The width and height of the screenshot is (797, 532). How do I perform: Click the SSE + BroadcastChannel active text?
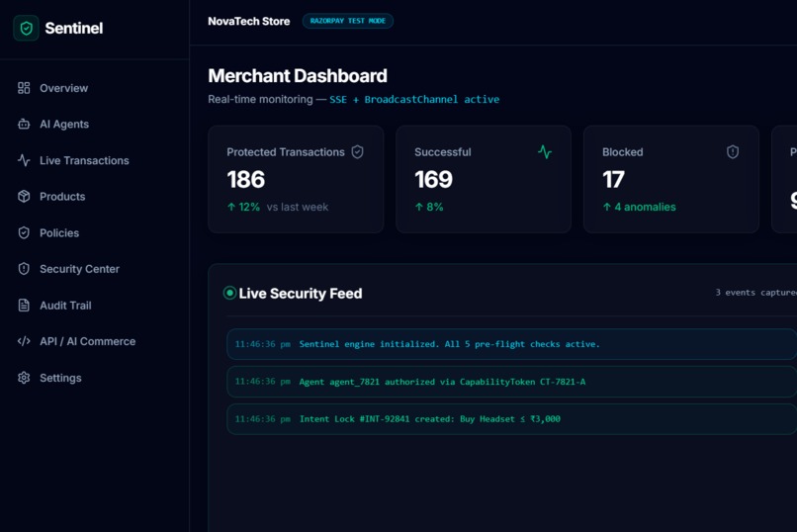pos(414,100)
